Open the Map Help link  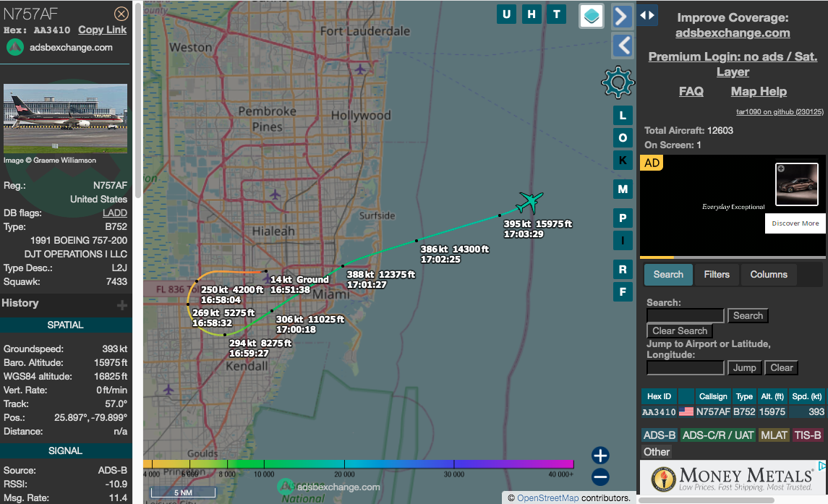(x=759, y=91)
